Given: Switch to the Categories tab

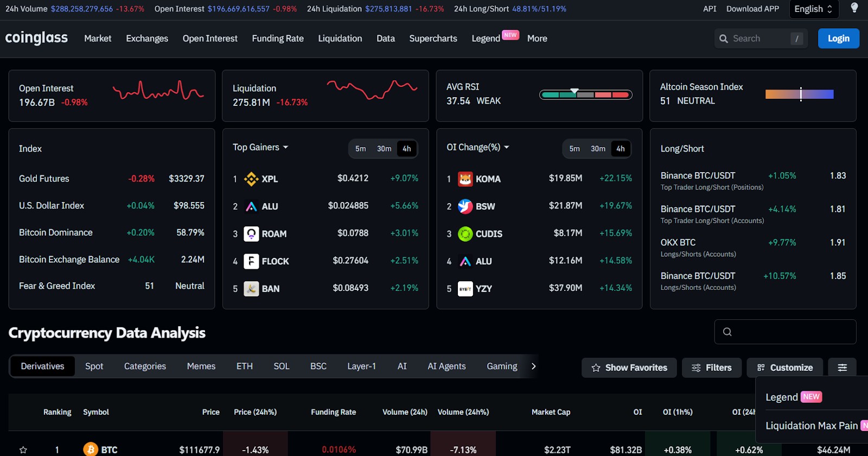Looking at the screenshot, I should tap(145, 366).
